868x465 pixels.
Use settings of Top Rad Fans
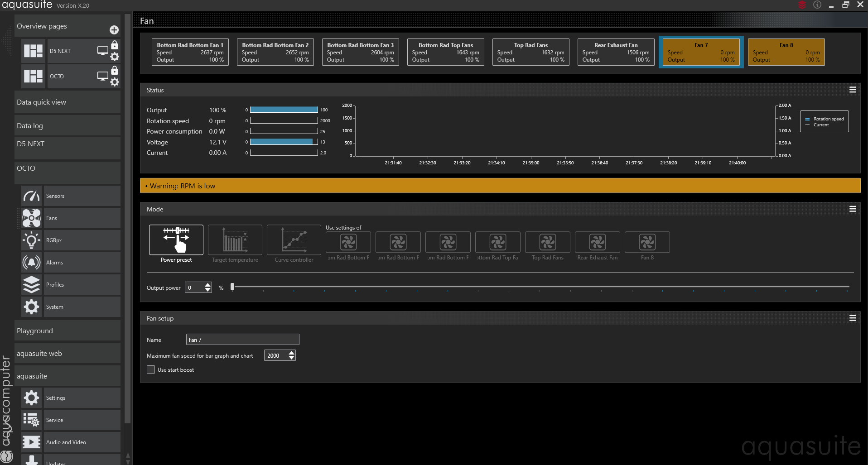[x=547, y=242]
